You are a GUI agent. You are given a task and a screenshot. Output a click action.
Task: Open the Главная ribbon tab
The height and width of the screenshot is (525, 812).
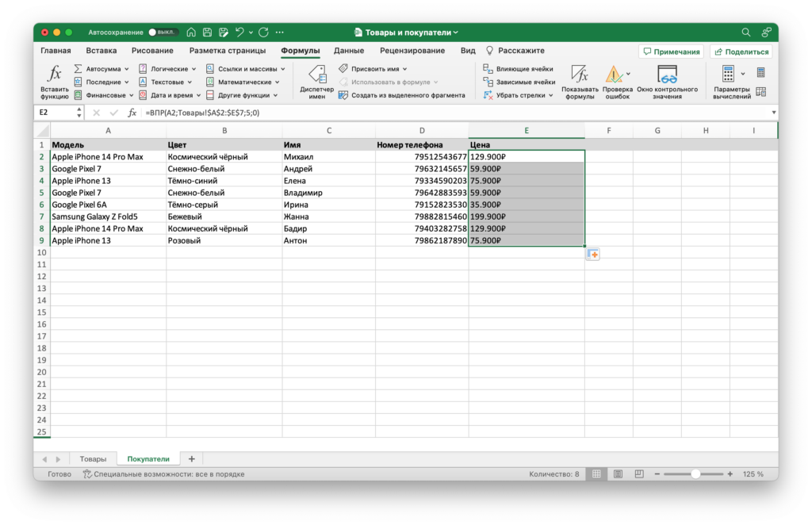click(56, 51)
